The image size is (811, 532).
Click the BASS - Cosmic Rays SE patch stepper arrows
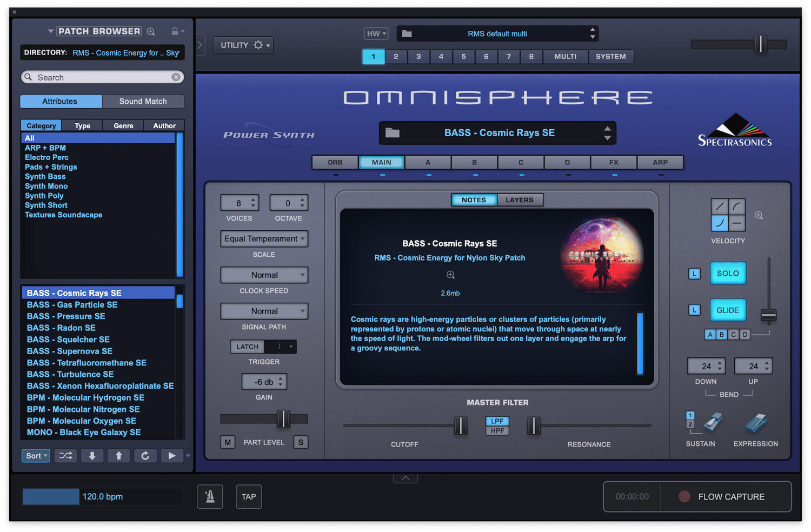pyautogui.click(x=607, y=133)
